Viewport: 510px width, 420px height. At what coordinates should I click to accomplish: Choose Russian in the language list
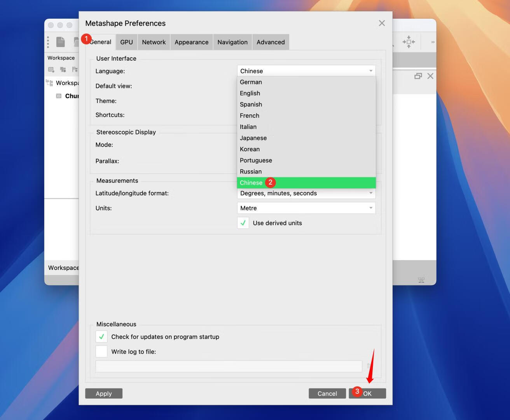(x=306, y=171)
